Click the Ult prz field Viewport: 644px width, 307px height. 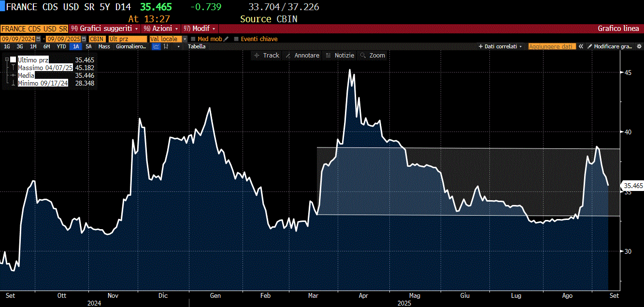pos(128,39)
